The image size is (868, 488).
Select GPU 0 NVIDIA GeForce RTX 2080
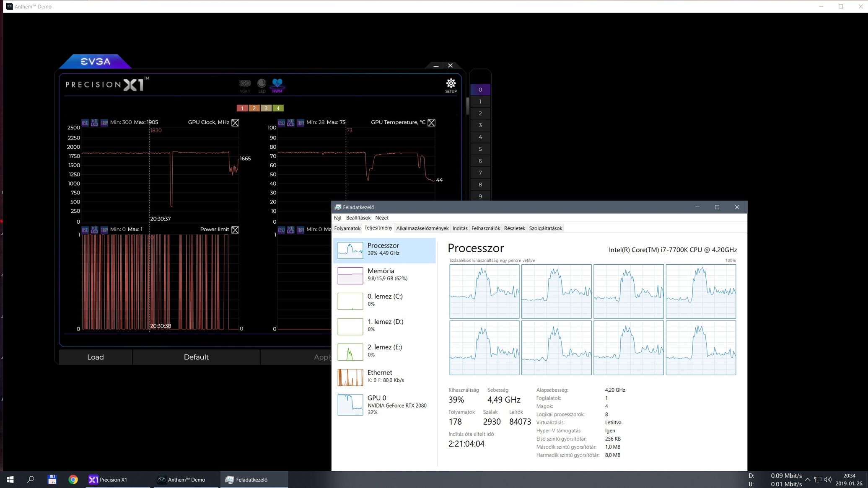tap(384, 405)
